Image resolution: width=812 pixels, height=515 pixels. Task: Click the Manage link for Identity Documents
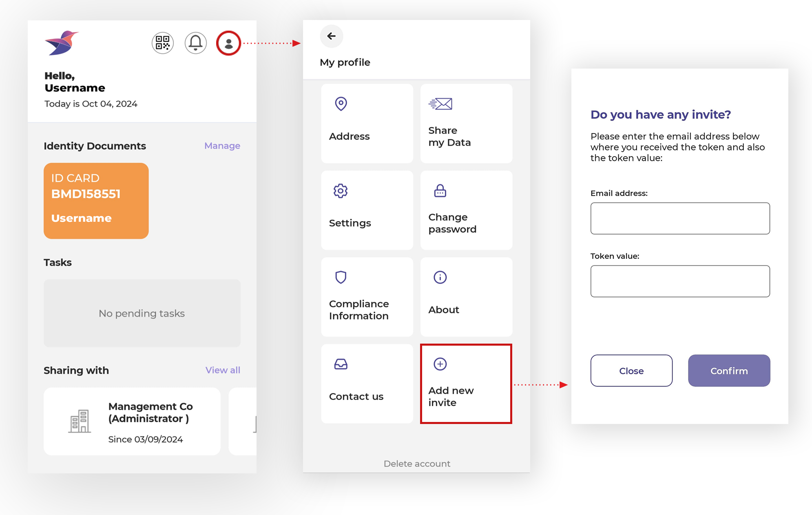tap(222, 146)
